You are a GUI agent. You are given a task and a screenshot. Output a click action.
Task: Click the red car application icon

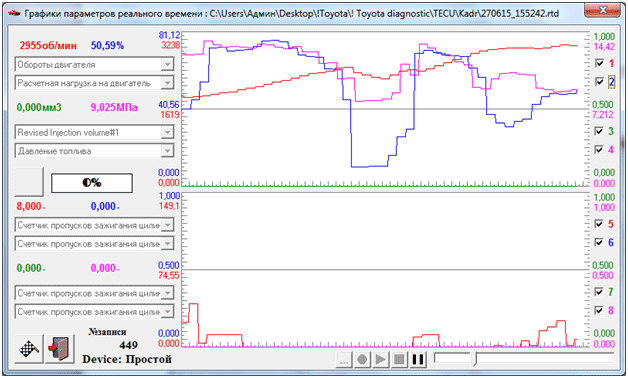click(14, 13)
